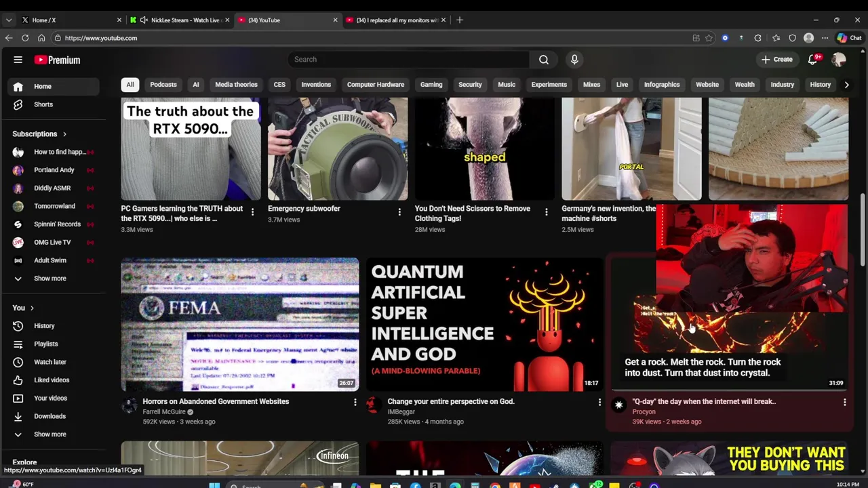868x488 pixels.
Task: Open OMG Live TV subscription
Action: click(x=53, y=243)
